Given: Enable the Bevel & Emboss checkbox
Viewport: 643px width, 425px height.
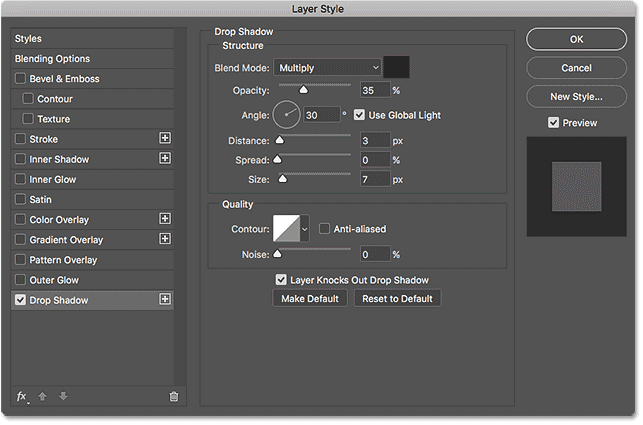Looking at the screenshot, I should (x=21, y=79).
